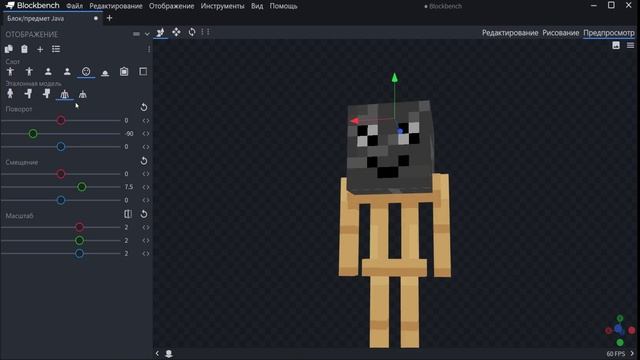Click the viewport image screenshot icon
Viewport: 640px width, 360px height.
tap(616, 45)
